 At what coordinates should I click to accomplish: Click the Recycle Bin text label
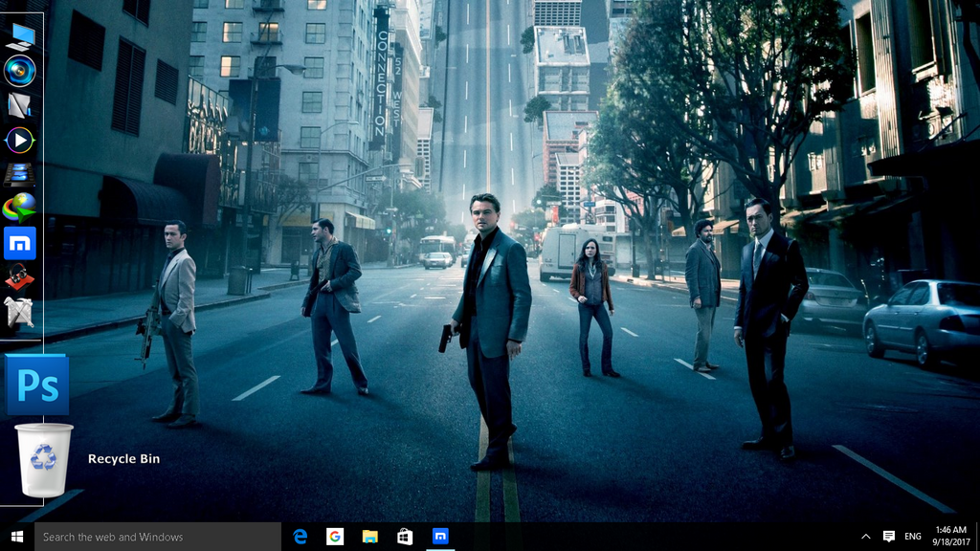(123, 458)
